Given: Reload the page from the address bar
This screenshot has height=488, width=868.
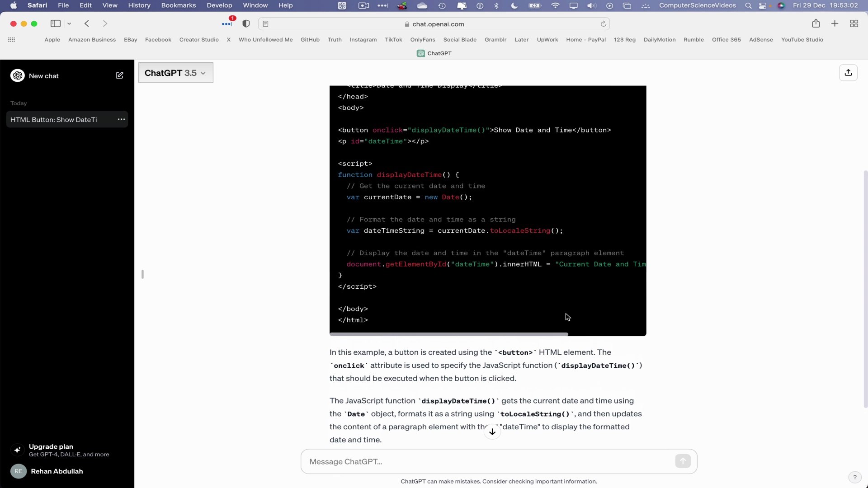Looking at the screenshot, I should [x=604, y=23].
